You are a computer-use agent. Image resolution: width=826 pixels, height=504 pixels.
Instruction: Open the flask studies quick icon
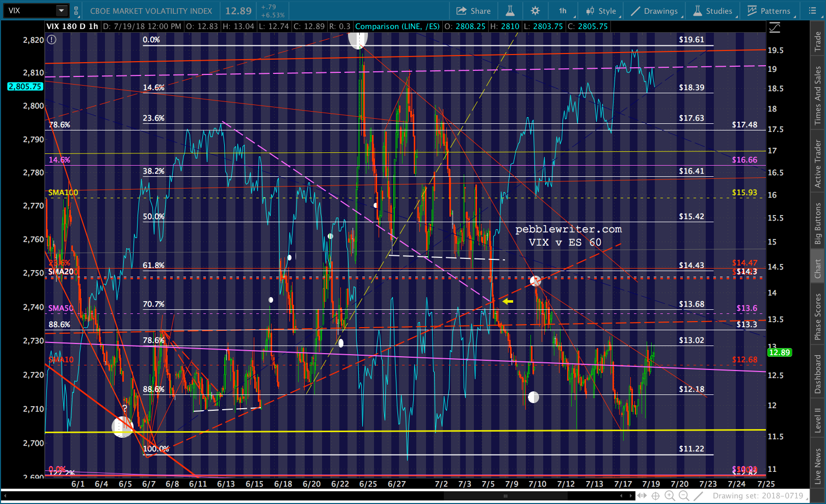[x=510, y=11]
